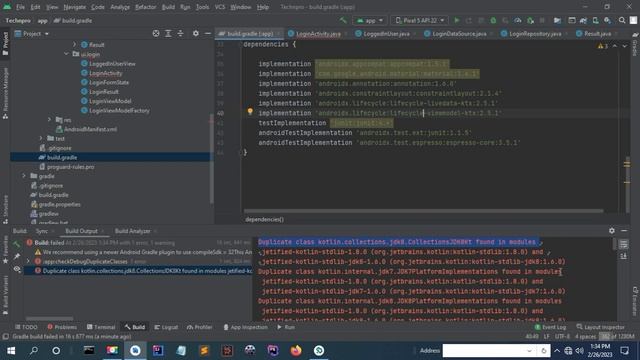Open Windows Start menu
Screen dimensions: 640x360
click(11, 351)
